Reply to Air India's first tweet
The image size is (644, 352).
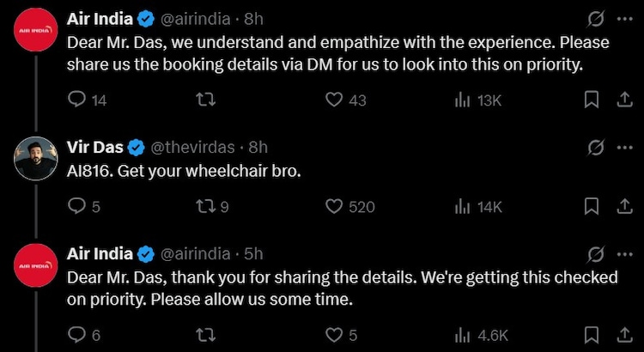(76, 100)
